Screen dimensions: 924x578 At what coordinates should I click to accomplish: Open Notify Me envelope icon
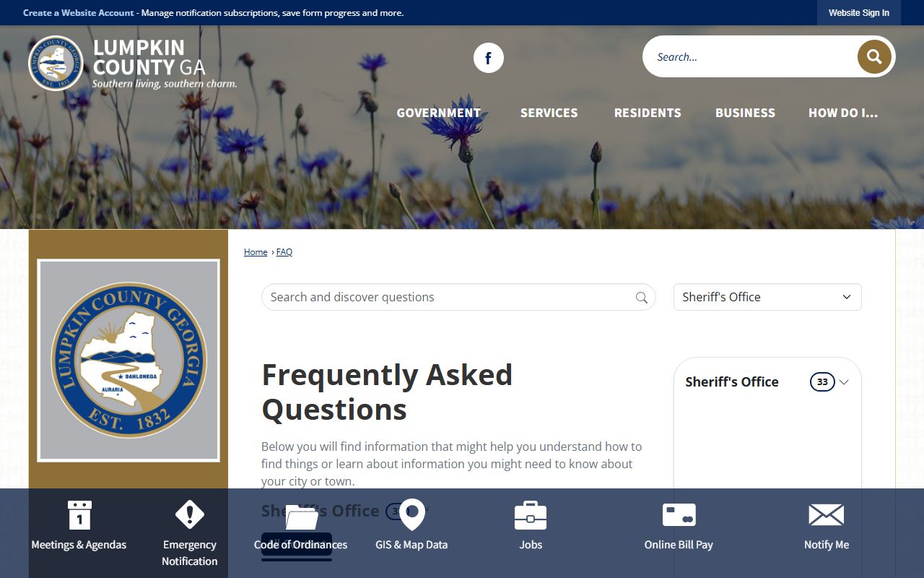[x=827, y=515]
